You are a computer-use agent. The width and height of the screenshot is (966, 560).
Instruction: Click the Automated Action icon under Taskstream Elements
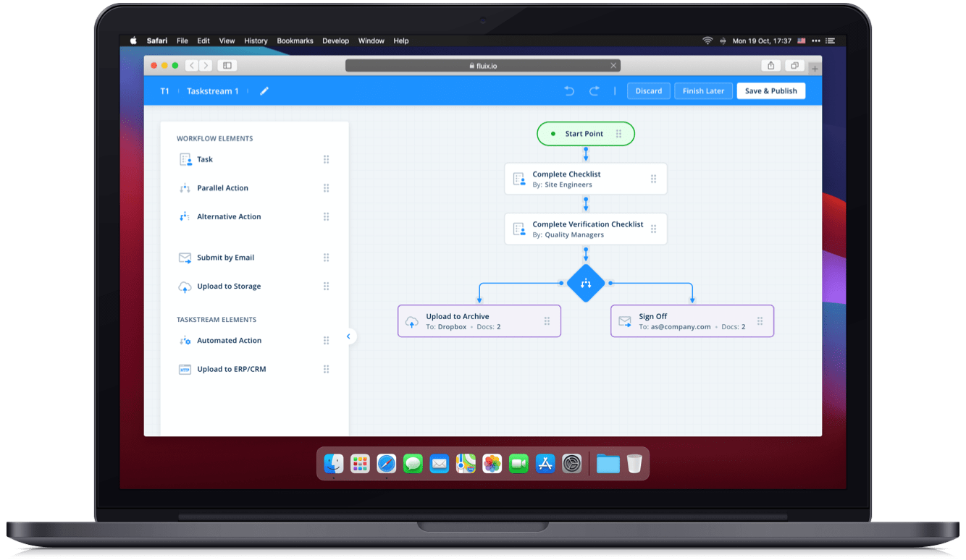click(185, 340)
